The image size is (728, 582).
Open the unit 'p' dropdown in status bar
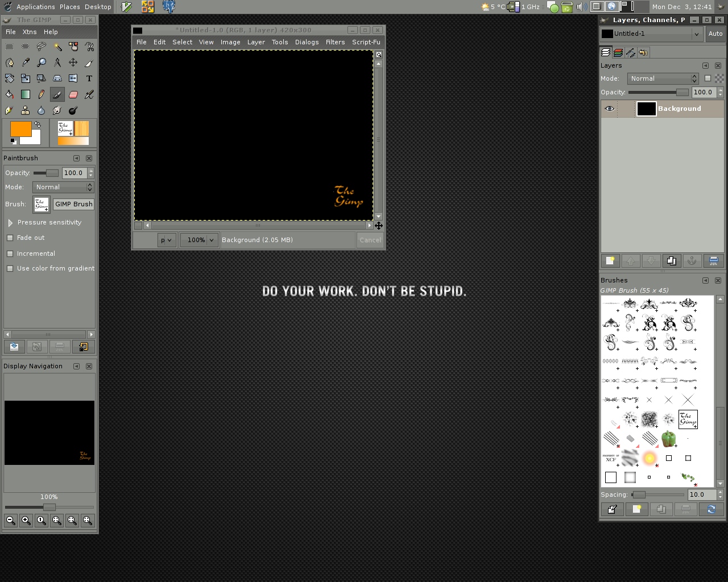pyautogui.click(x=166, y=240)
